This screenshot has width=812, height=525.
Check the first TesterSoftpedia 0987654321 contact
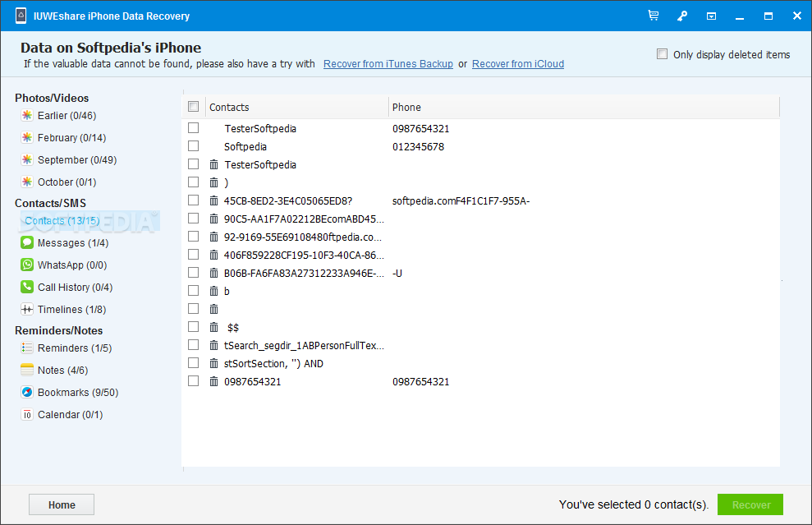tap(193, 127)
